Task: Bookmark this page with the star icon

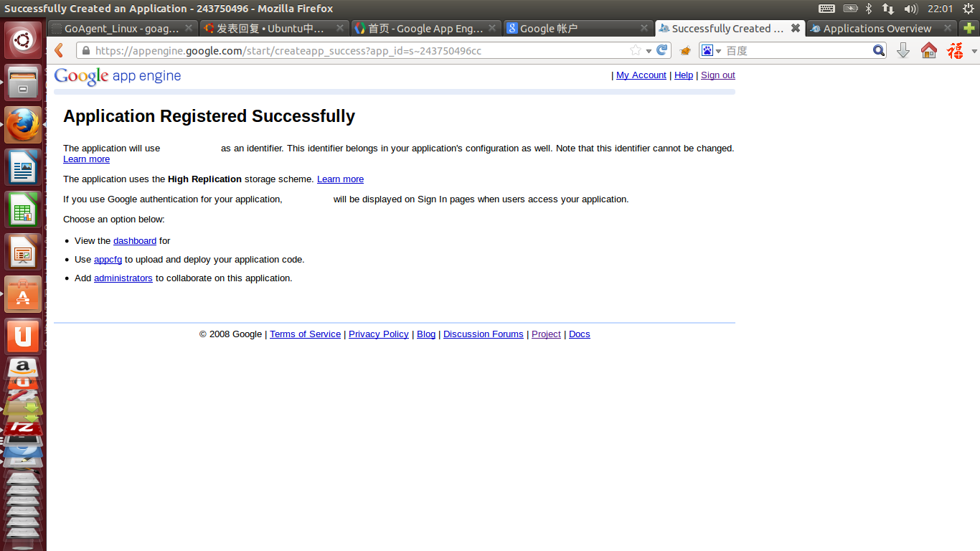Action: point(635,50)
